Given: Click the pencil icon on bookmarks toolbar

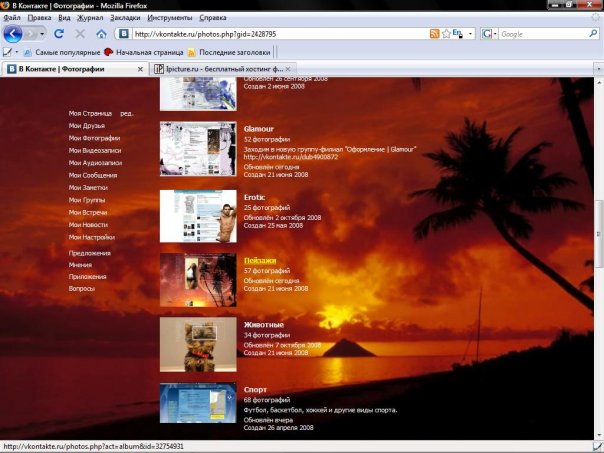Looking at the screenshot, I should tap(7, 52).
